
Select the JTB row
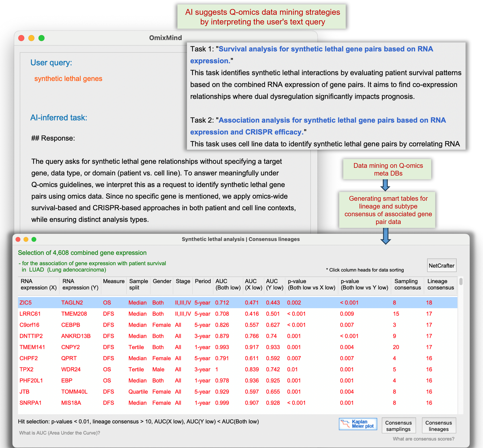pyautogui.click(x=238, y=392)
